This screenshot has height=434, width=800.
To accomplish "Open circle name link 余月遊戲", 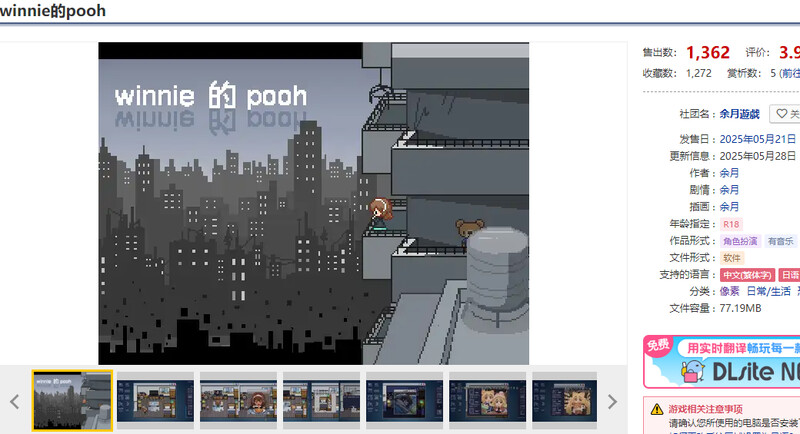I will pos(739,114).
